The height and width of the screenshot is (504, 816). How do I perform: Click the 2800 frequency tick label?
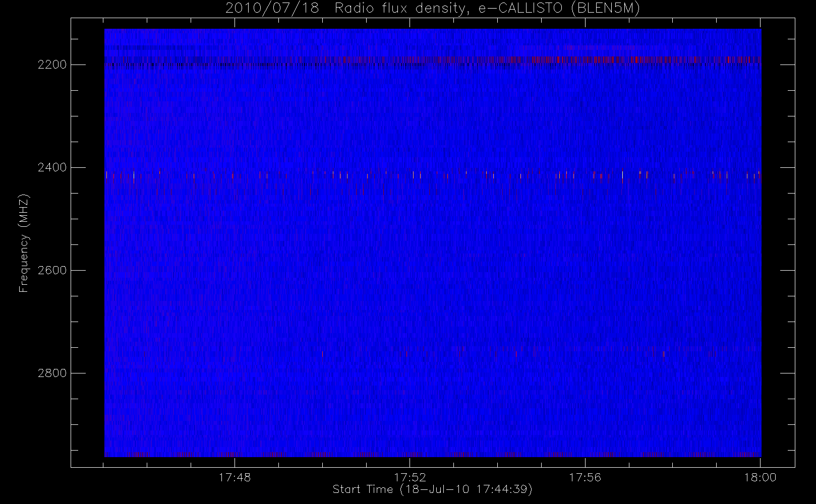(x=52, y=373)
